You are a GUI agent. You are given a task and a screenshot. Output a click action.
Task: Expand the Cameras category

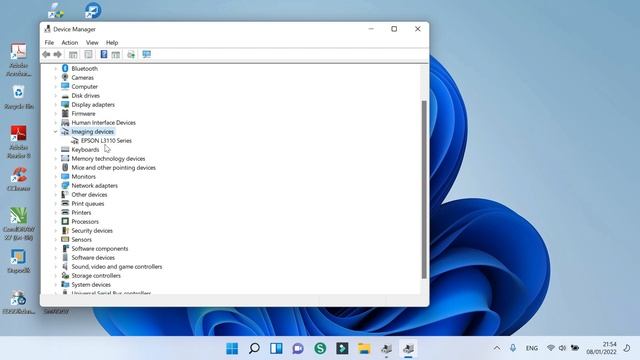click(x=56, y=78)
